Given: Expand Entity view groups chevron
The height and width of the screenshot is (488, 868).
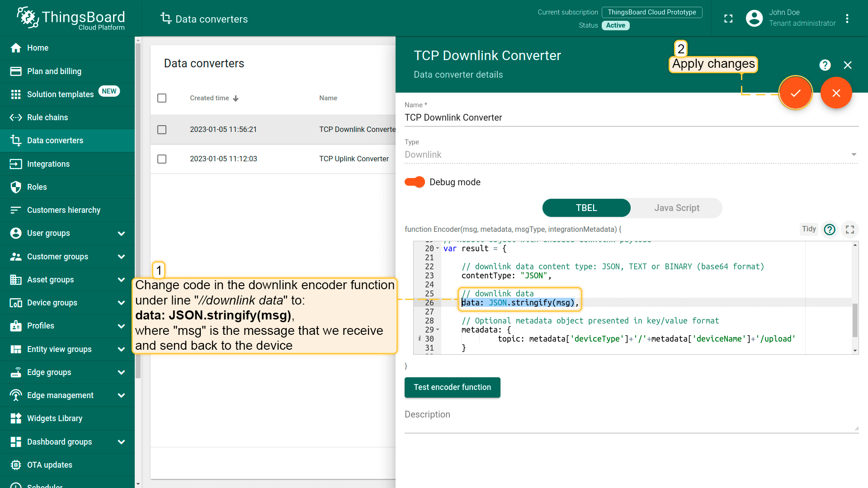Looking at the screenshot, I should 121,349.
